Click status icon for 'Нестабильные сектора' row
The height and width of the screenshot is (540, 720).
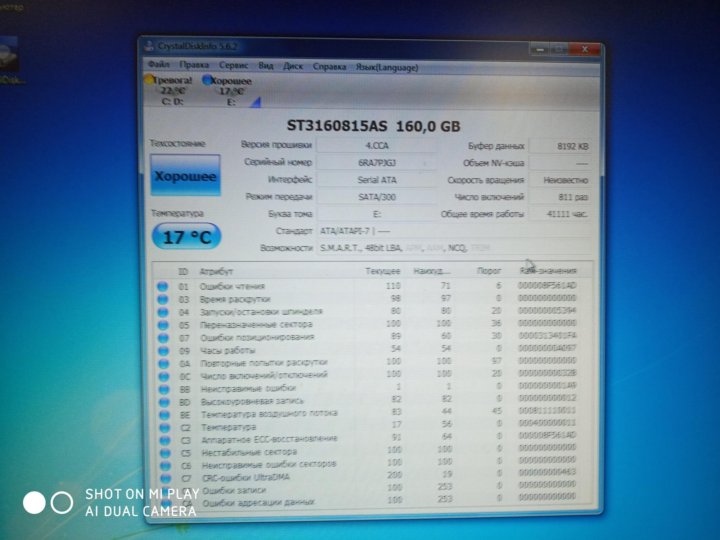point(162,452)
